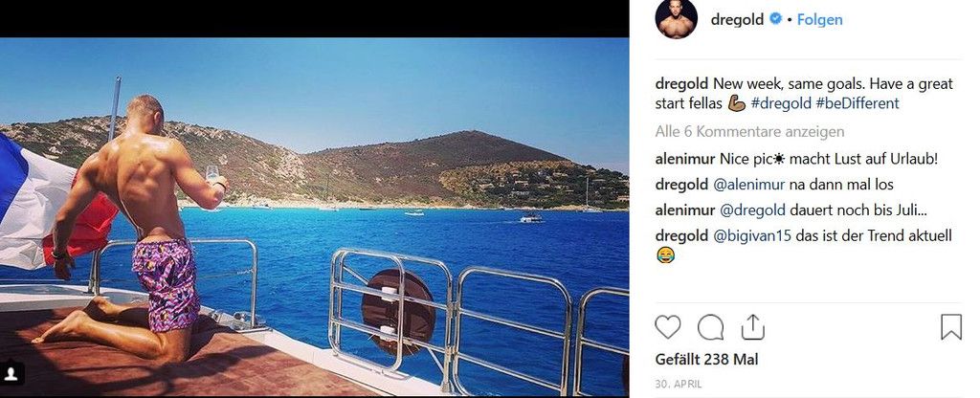Follow dregold via the Folgen link

819,20
